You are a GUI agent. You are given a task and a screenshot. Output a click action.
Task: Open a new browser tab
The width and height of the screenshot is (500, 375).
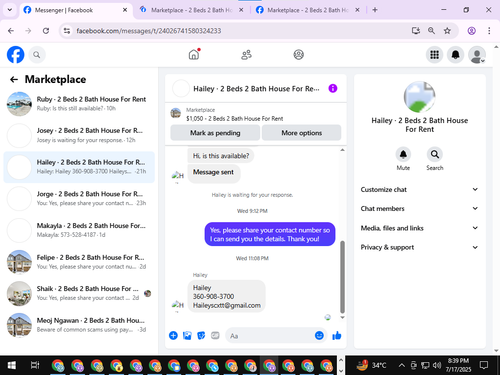click(x=375, y=10)
